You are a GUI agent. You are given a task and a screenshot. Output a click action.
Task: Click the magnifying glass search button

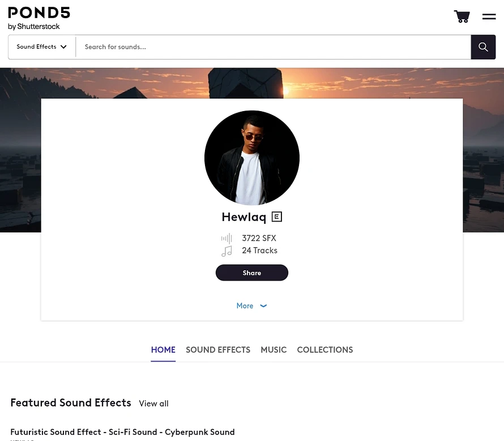483,47
